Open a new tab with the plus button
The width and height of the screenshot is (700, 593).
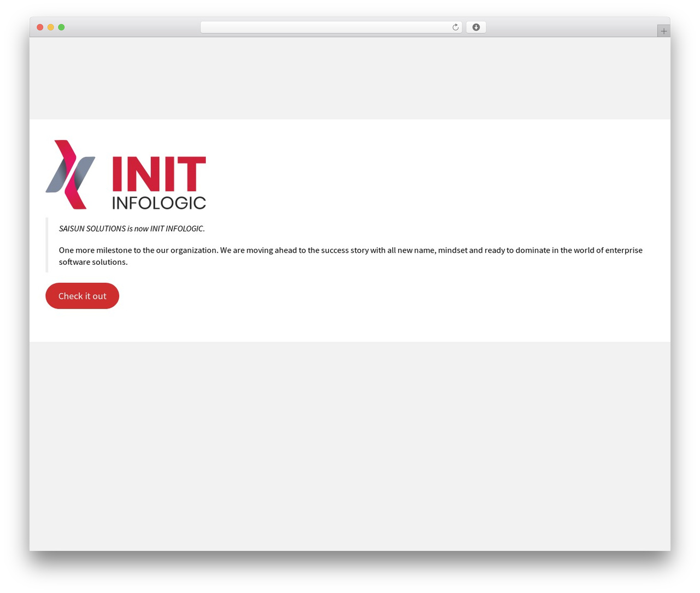pos(663,31)
